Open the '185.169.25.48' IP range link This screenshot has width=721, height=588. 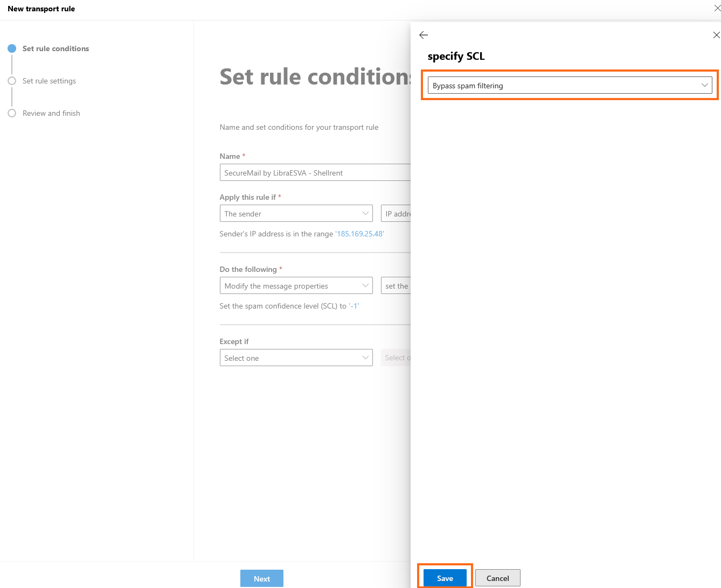pyautogui.click(x=359, y=234)
